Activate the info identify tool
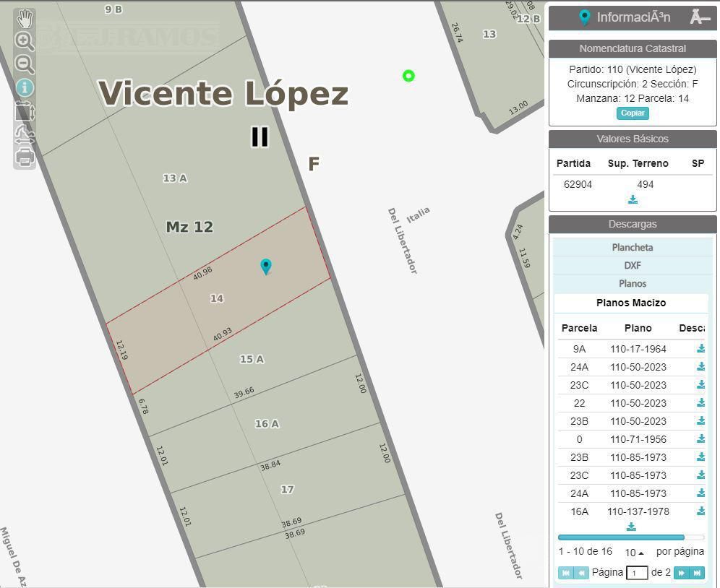This screenshot has height=588, width=720. [x=25, y=87]
